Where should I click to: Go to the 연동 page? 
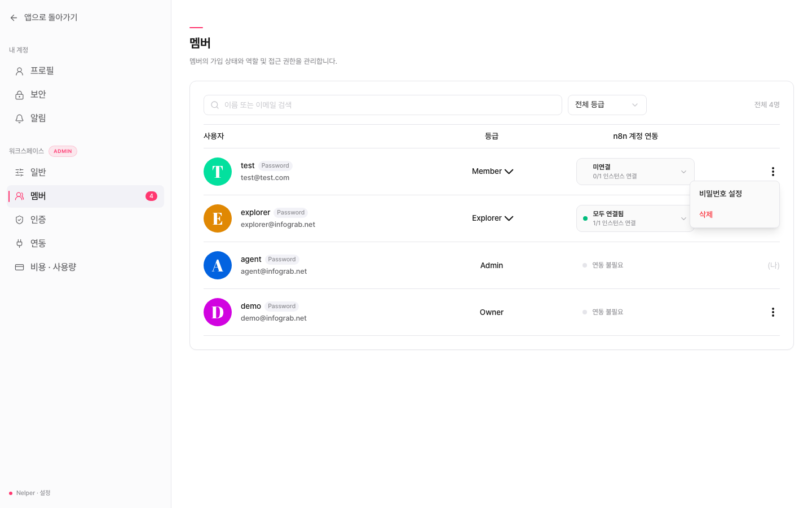(x=85, y=244)
